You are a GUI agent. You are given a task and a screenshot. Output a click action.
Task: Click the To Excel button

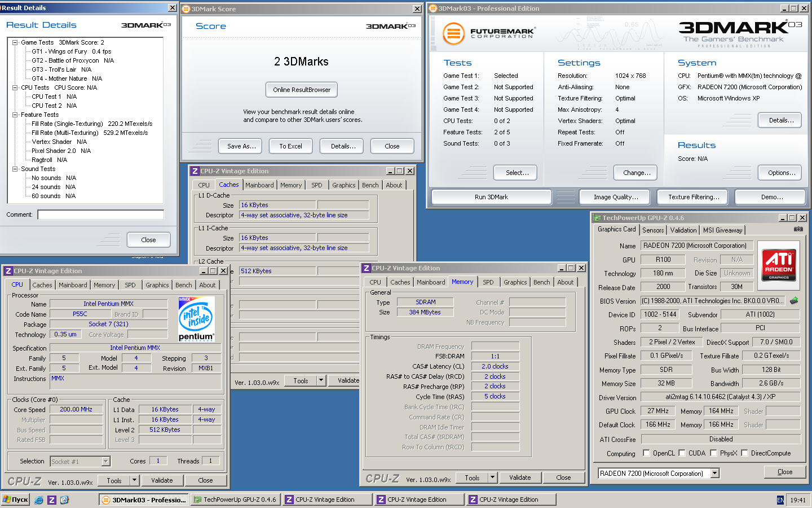pos(290,146)
